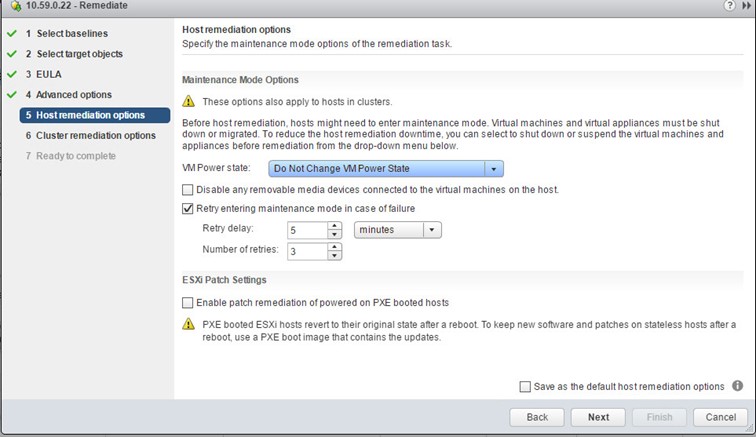Open the minutes unit dropdown
Image resolution: width=756 pixels, height=437 pixels.
pos(398,230)
